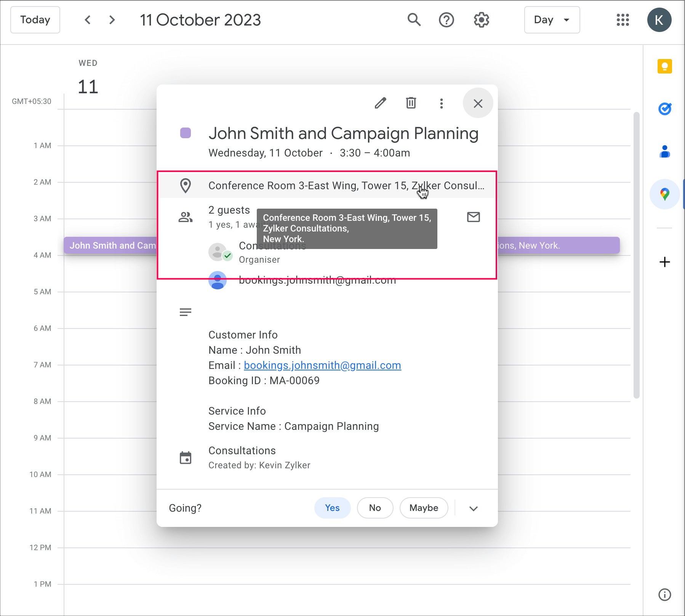Expand RSVP options chevron

[x=474, y=509]
